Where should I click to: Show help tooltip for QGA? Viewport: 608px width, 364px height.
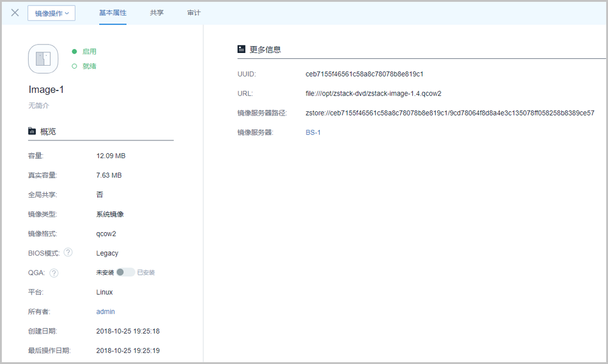point(54,273)
